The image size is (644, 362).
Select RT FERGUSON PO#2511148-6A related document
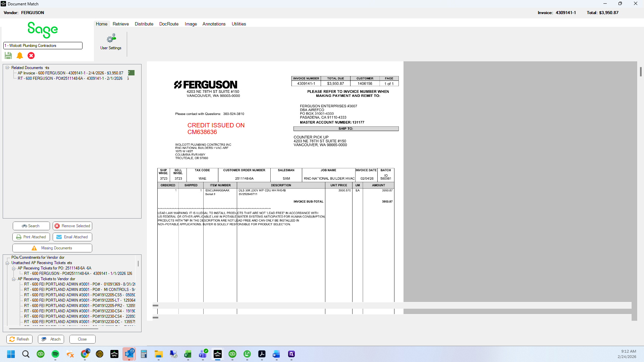pyautogui.click(x=70, y=78)
